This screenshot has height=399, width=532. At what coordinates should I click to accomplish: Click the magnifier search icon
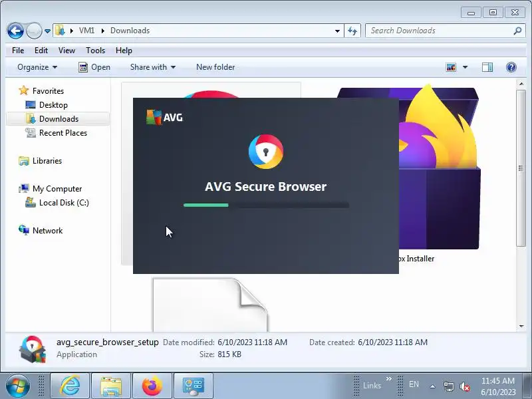click(517, 31)
